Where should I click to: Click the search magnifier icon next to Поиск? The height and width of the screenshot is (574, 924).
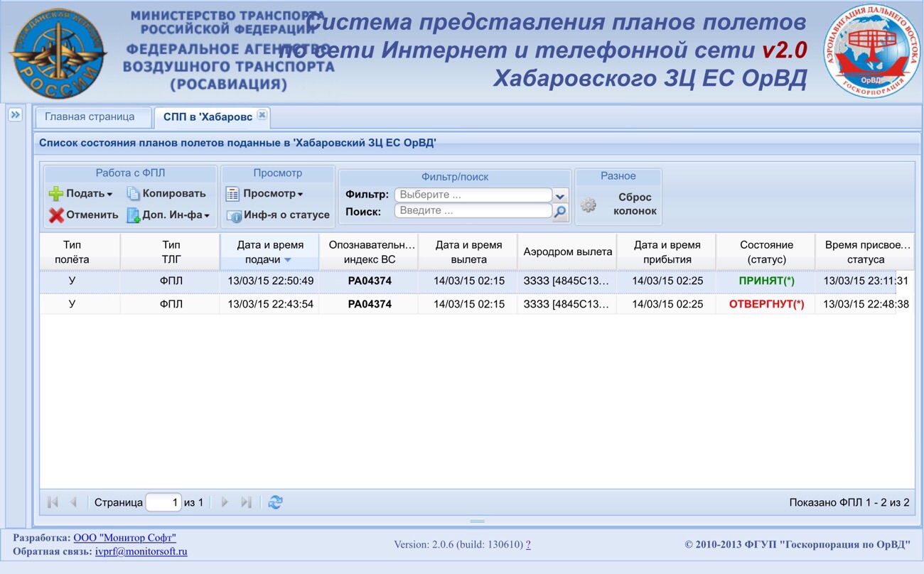click(x=560, y=212)
